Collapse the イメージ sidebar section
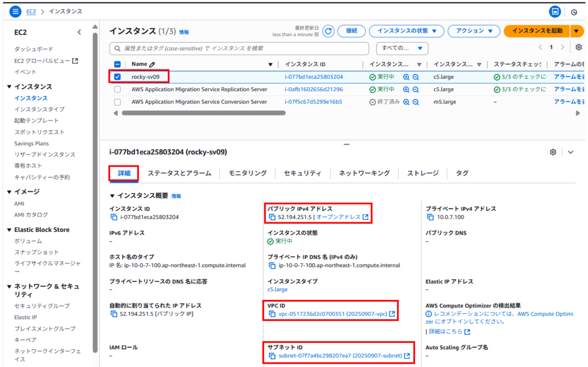 click(x=9, y=192)
